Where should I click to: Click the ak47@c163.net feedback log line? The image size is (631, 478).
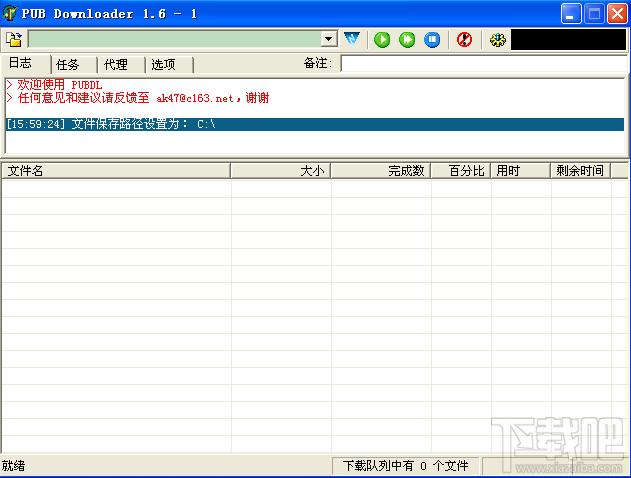pos(138,98)
